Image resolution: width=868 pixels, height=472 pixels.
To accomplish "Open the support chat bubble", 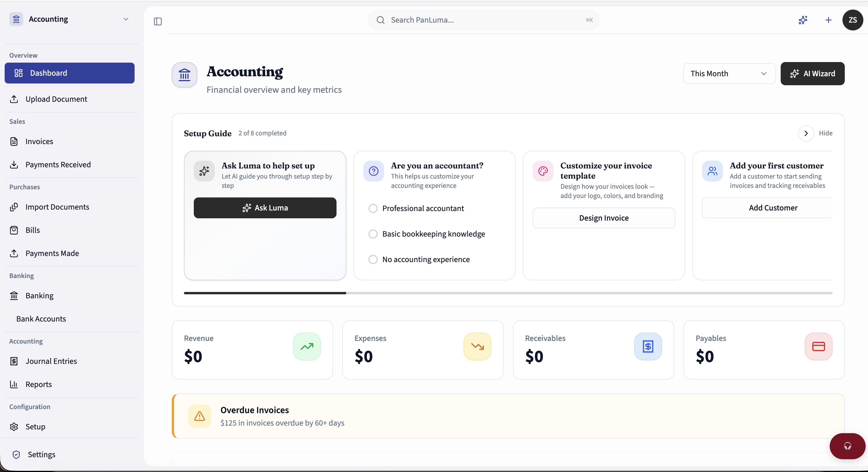I will pyautogui.click(x=847, y=446).
